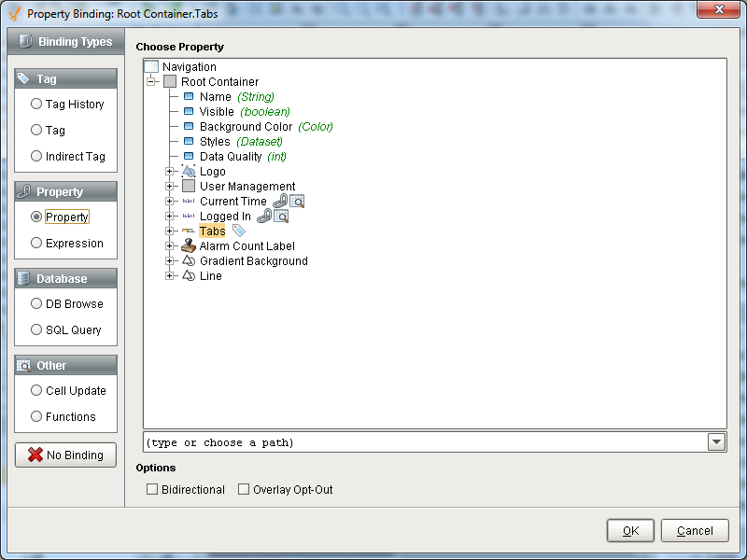
Task: Click the Database cylinder icon in sidebar
Action: 22,277
